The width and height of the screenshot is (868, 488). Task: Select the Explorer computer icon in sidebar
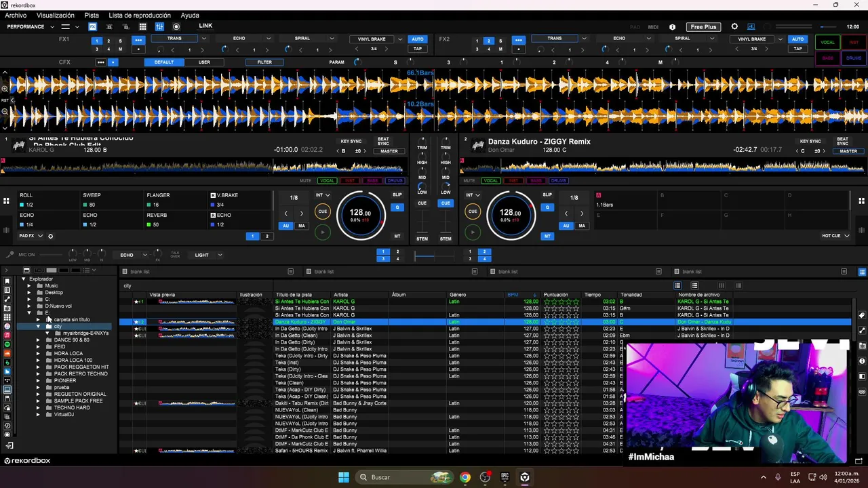click(7, 390)
